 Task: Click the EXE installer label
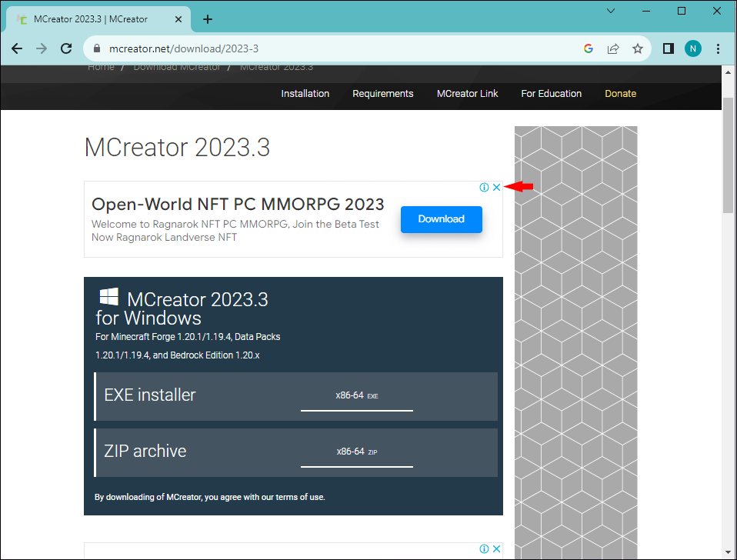[x=150, y=395]
